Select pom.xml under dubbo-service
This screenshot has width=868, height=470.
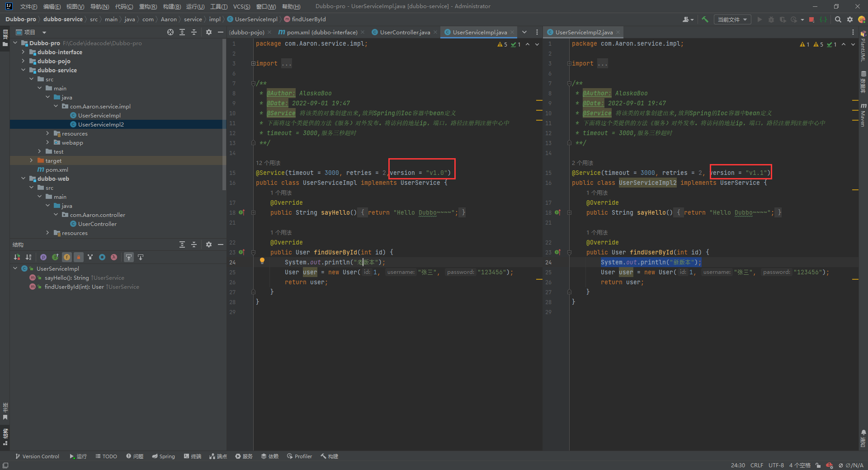click(57, 169)
